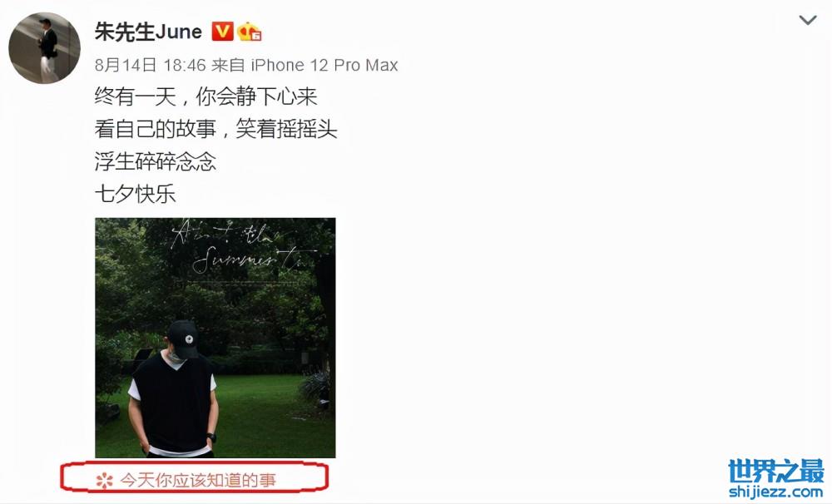Click the 看自己的故事，笑着摇摇头 line
Image resolution: width=832 pixels, height=504 pixels.
click(x=216, y=130)
